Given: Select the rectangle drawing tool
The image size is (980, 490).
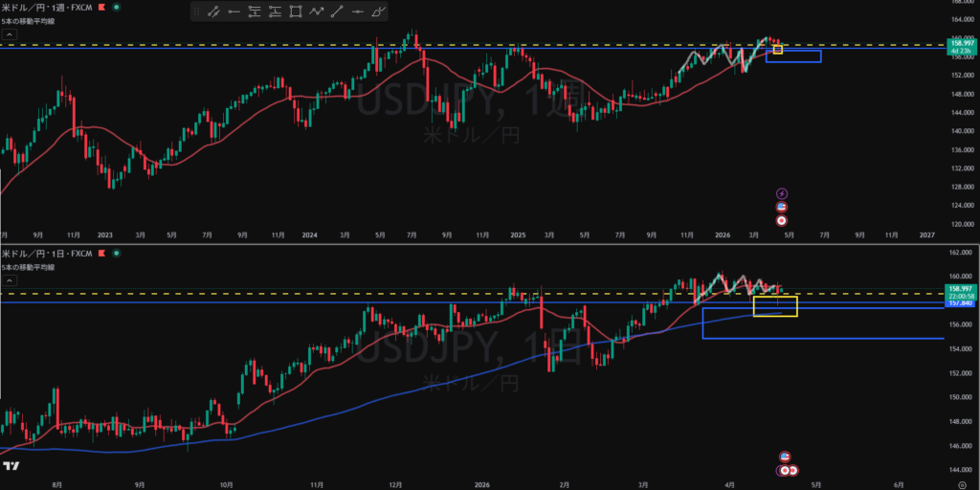Looking at the screenshot, I should click(295, 12).
